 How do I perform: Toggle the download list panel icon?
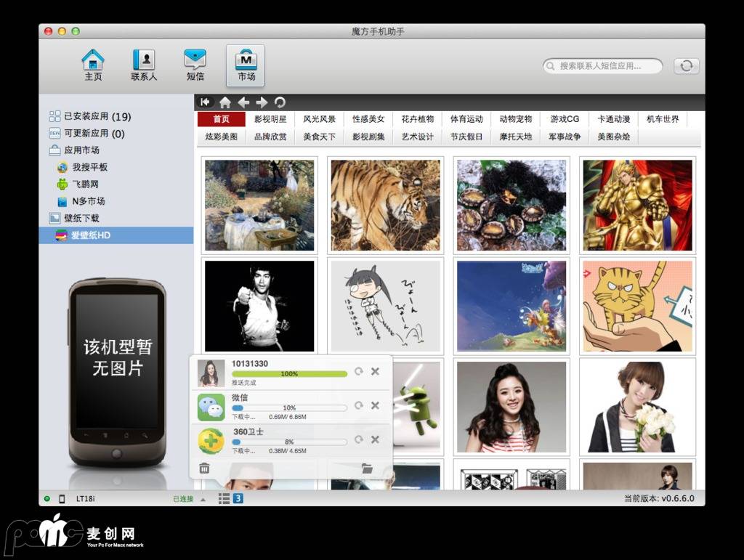[225, 498]
